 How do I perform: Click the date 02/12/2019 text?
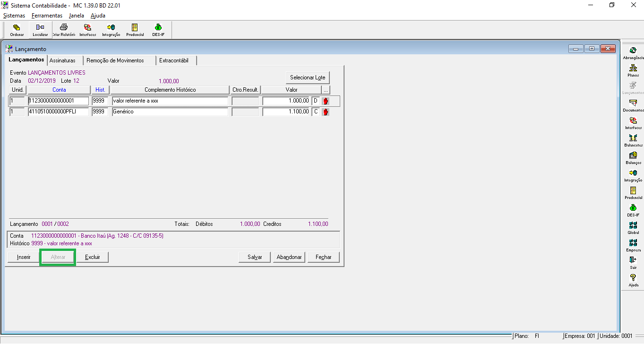(x=42, y=81)
